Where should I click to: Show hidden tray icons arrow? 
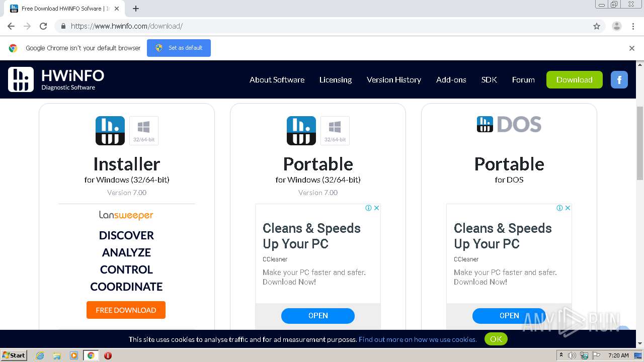(x=561, y=355)
